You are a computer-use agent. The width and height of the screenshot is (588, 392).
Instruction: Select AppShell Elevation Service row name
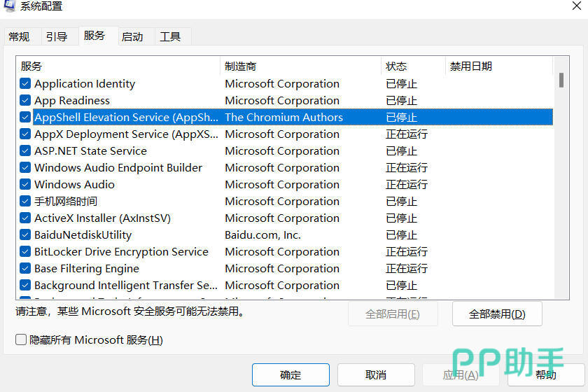tap(127, 118)
